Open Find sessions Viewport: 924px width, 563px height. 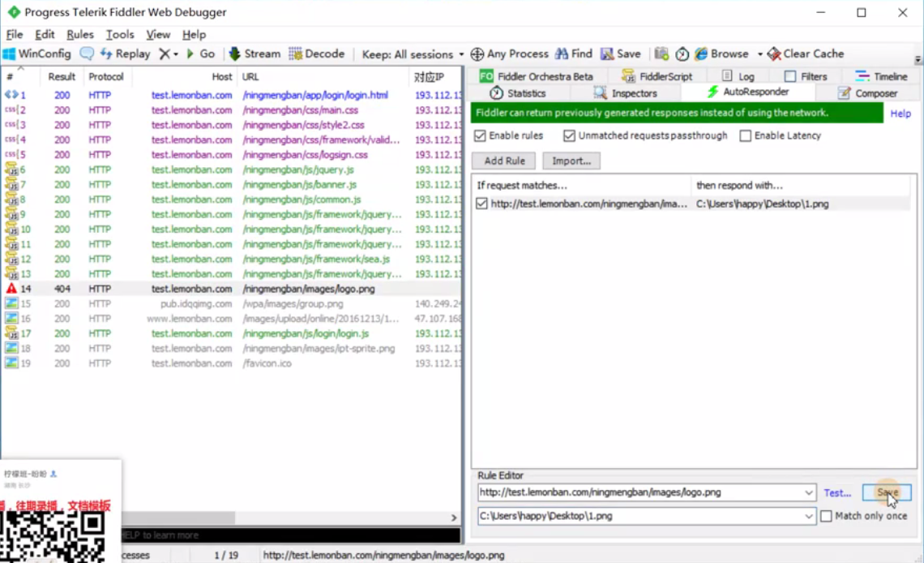[x=574, y=54]
